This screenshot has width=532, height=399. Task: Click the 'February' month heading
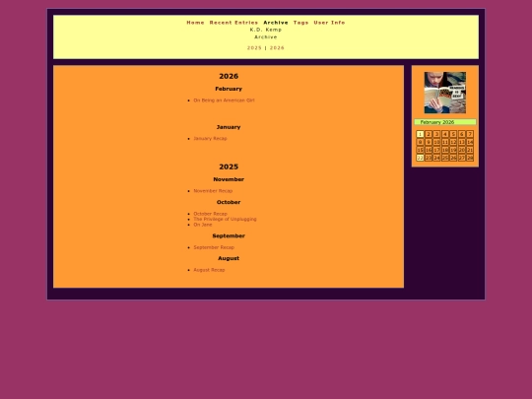(229, 89)
